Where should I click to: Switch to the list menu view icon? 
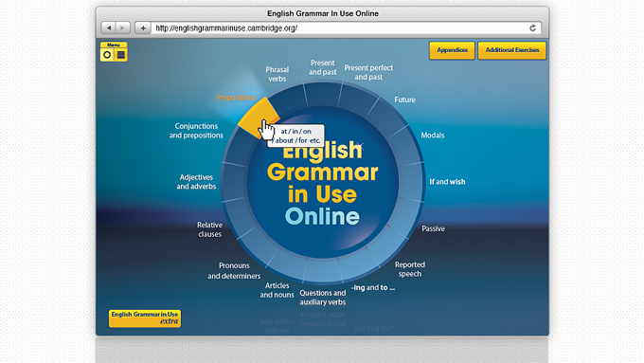[121, 55]
